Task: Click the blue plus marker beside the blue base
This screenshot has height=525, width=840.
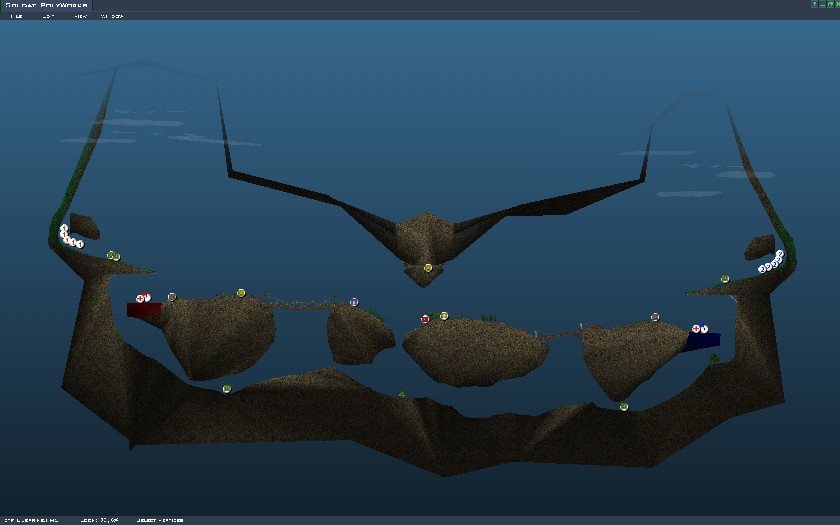Action: click(696, 328)
